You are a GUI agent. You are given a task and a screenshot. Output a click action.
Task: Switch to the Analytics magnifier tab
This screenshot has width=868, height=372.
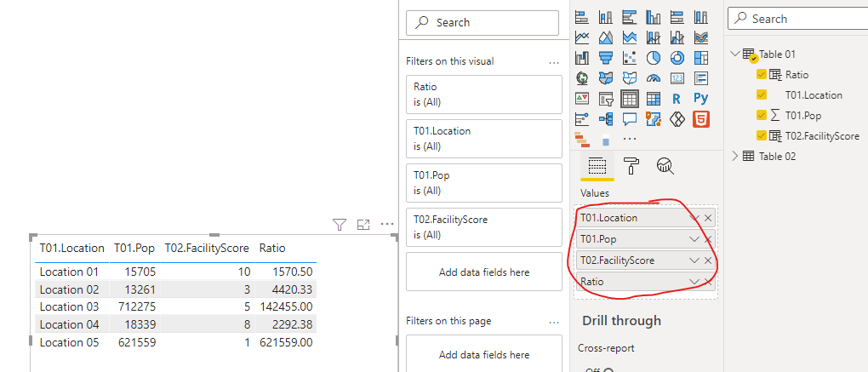[x=665, y=165]
